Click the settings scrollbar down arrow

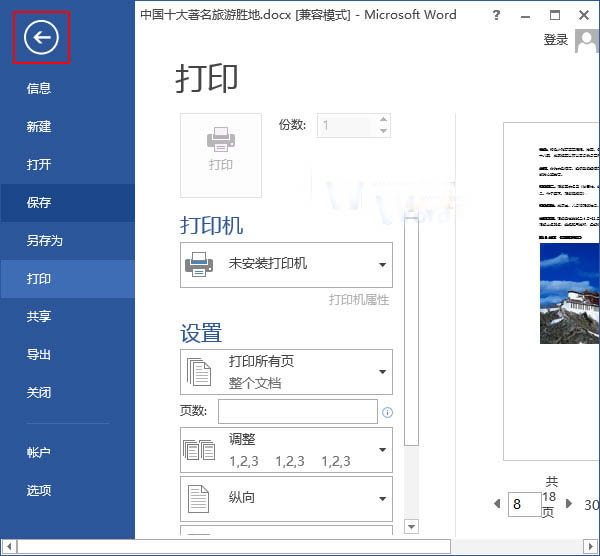click(x=411, y=527)
